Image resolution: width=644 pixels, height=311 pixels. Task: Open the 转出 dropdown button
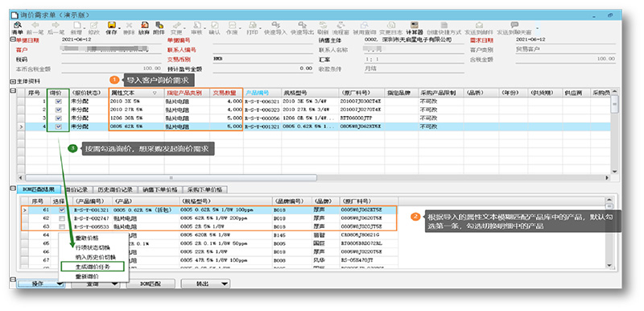[x=205, y=284]
